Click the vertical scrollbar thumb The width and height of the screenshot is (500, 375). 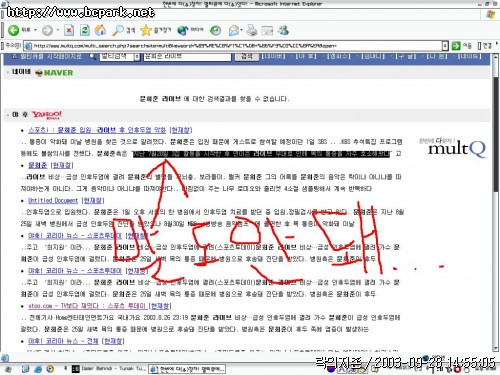496,133
